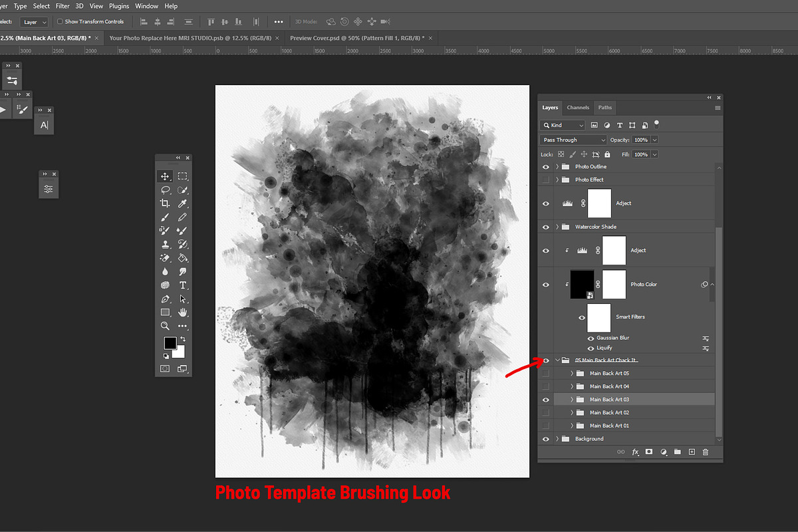Enable Show Transform Controls checkbox
Image resolution: width=798 pixels, height=532 pixels.
60,22
